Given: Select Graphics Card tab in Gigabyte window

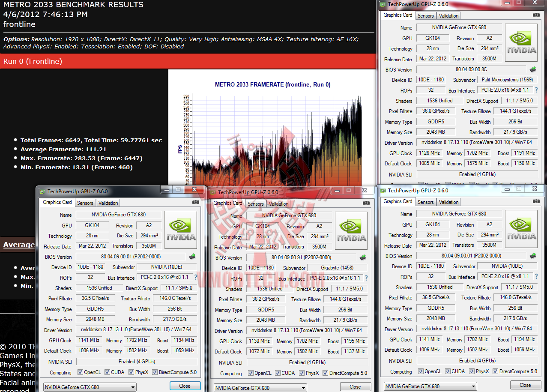Looking at the screenshot, I should (228, 203).
